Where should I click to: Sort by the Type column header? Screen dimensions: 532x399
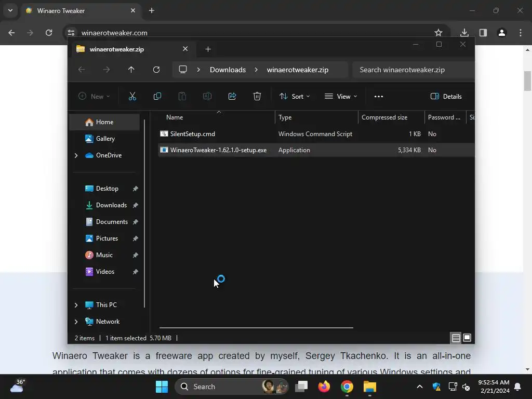click(x=316, y=117)
